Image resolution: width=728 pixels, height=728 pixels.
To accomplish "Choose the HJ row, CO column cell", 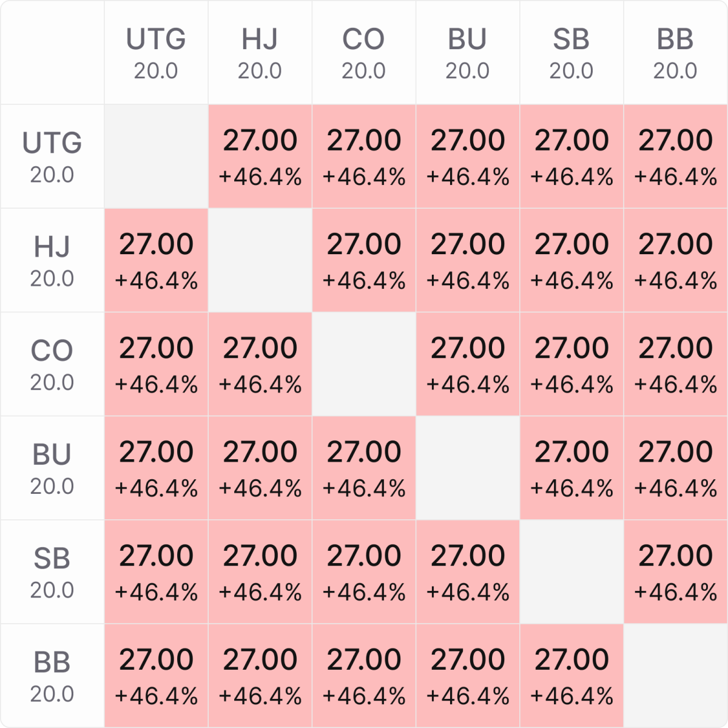I will (x=363, y=260).
